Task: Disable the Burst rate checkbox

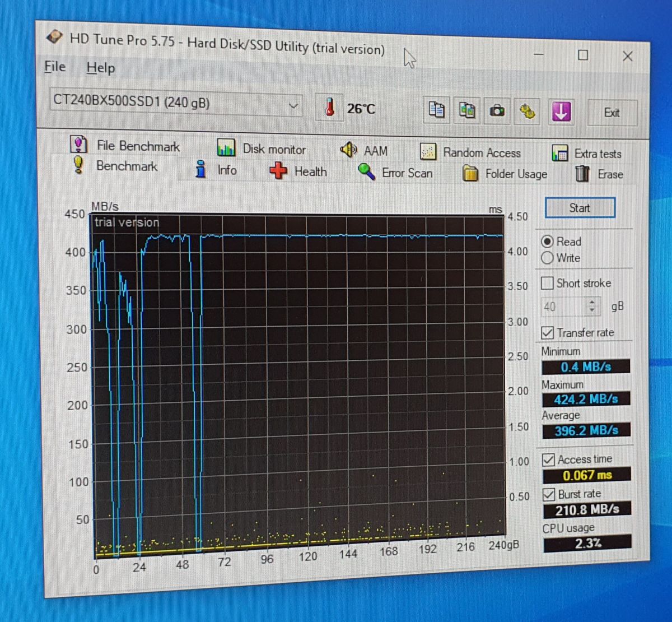Action: pos(548,494)
